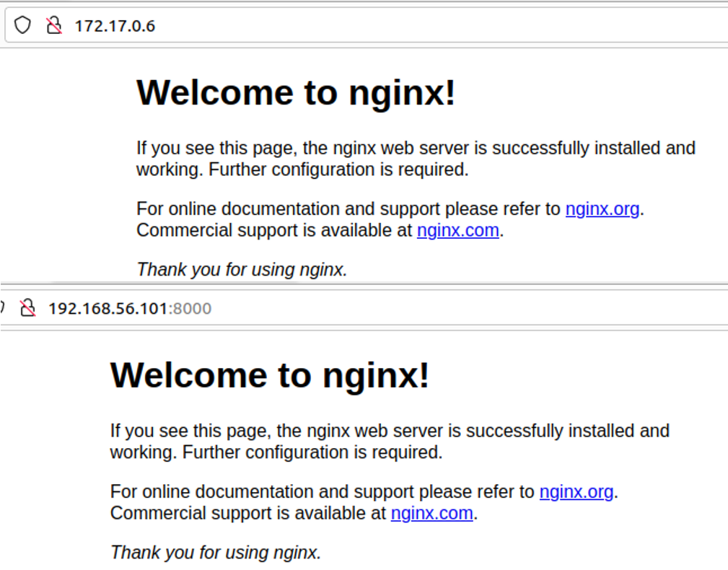Click the shield icon beside 172.17.0.6
728x570 pixels.
point(22,25)
